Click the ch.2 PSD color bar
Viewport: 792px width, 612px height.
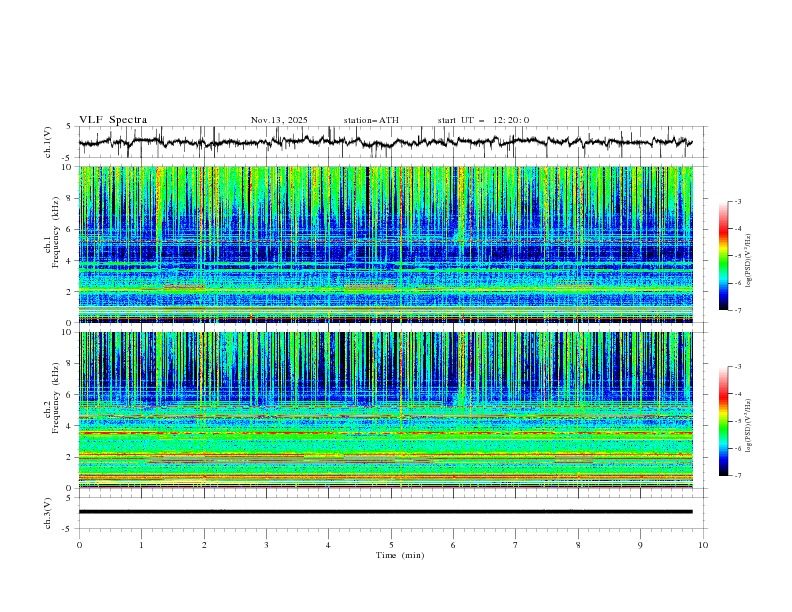[x=724, y=421]
